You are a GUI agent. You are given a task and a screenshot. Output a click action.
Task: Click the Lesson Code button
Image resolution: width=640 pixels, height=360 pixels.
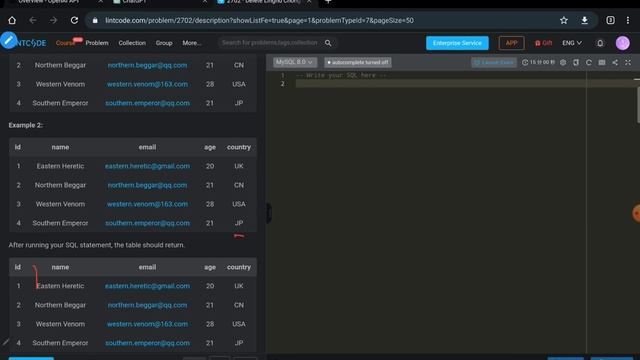[494, 62]
